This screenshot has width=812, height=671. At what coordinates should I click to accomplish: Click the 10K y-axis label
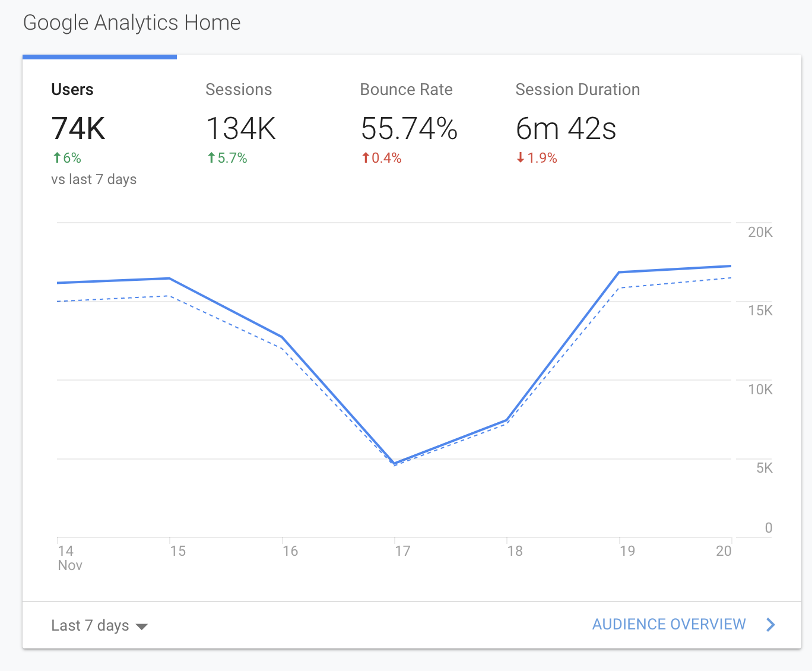760,390
